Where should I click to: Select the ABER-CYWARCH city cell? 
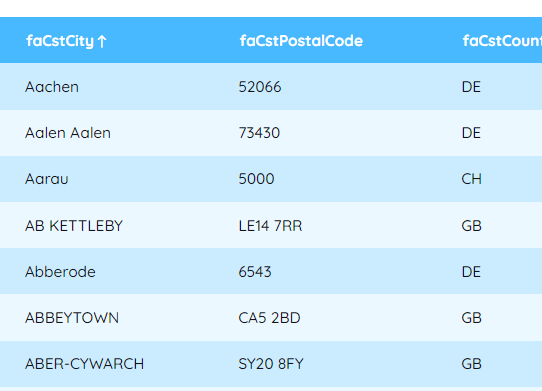[x=84, y=364]
